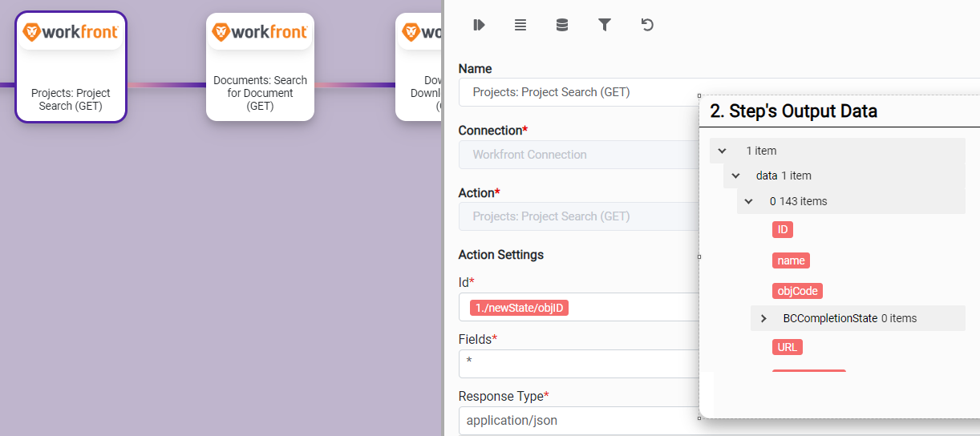Click the run step play icon
The width and height of the screenshot is (980, 436).
tap(479, 25)
